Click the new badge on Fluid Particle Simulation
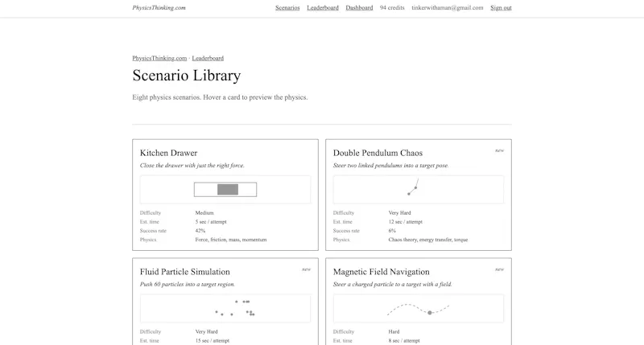Screen dimensions: 644x345 [x=306, y=269]
